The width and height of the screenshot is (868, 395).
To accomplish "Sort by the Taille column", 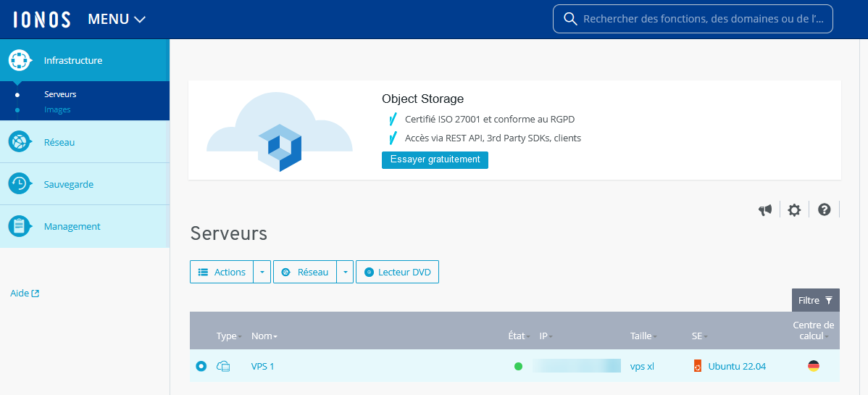I will (x=644, y=336).
